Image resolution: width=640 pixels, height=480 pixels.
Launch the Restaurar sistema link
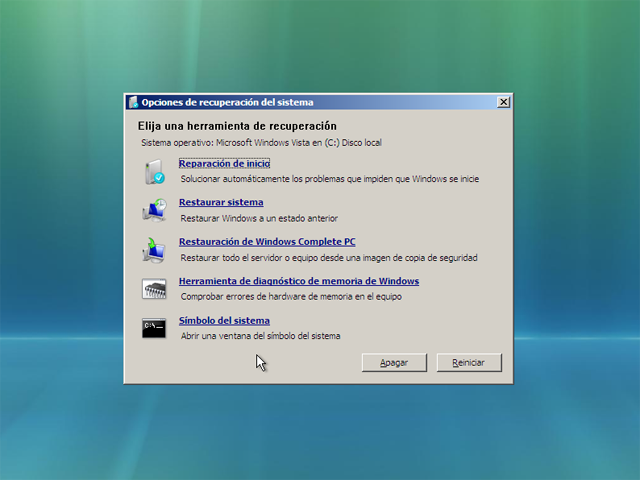point(221,202)
